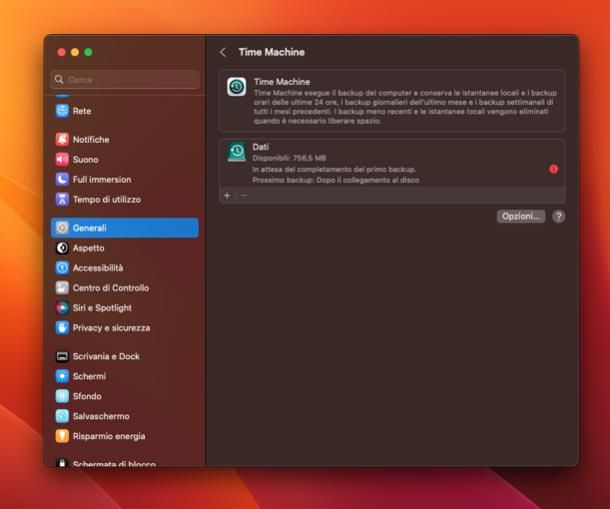Click the Cerca search field
Screen dimensions: 610x509
click(125, 79)
